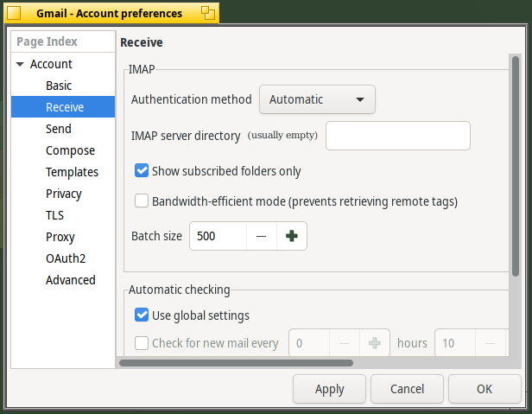Apply the account preferences
The image size is (532, 414).
click(329, 389)
